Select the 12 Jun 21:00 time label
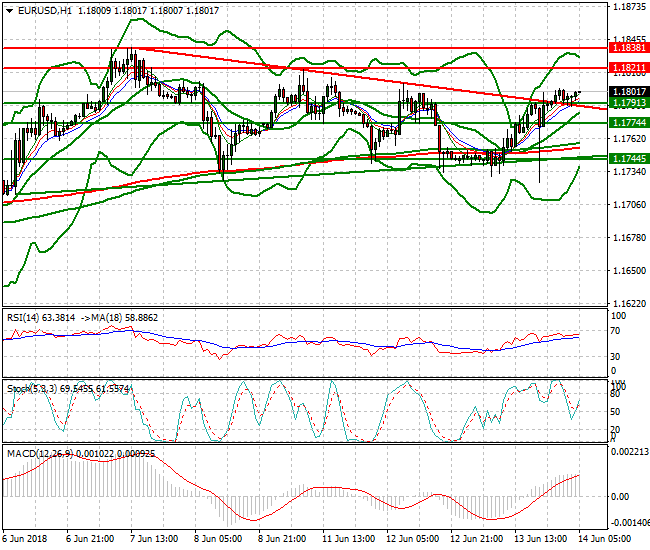 [x=476, y=539]
